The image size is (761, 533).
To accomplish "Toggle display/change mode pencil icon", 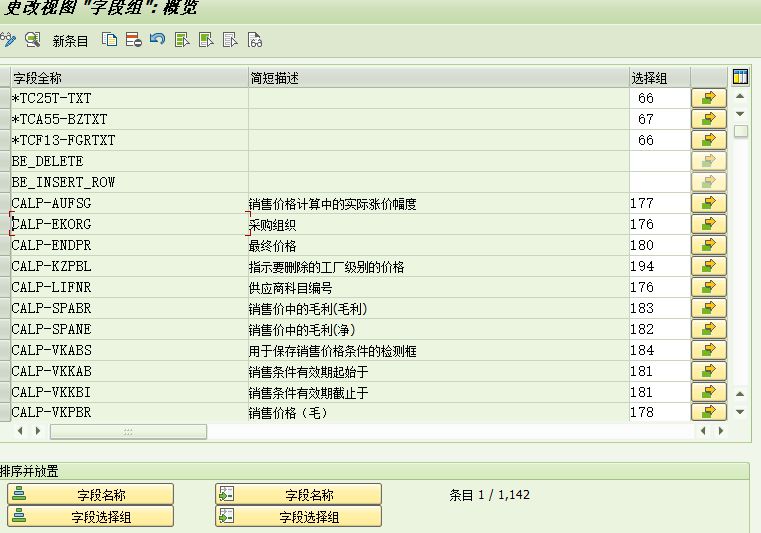I will (x=8, y=40).
